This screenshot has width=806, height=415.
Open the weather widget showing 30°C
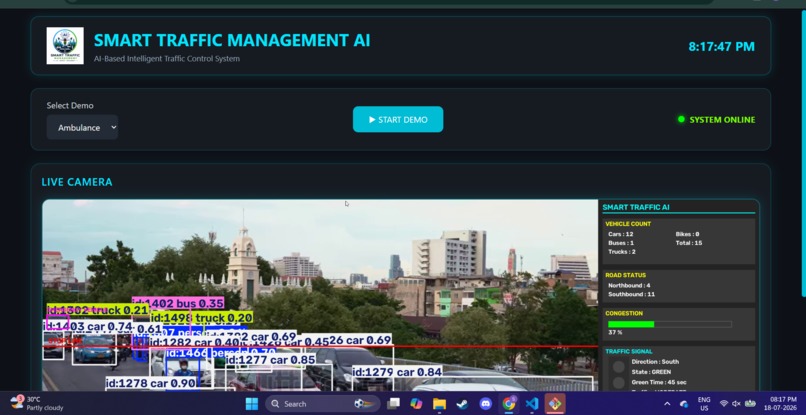click(x=37, y=404)
